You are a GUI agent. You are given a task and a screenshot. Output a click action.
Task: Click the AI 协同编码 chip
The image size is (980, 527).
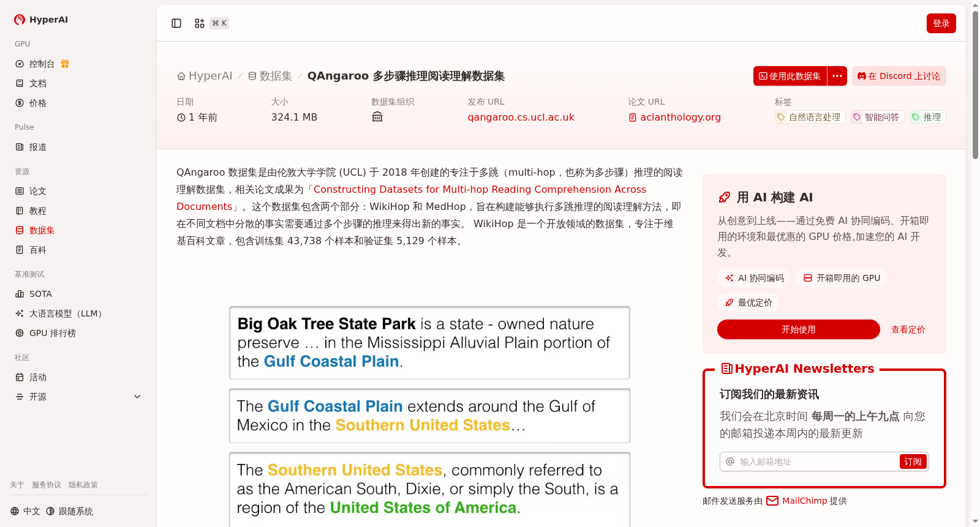point(754,278)
